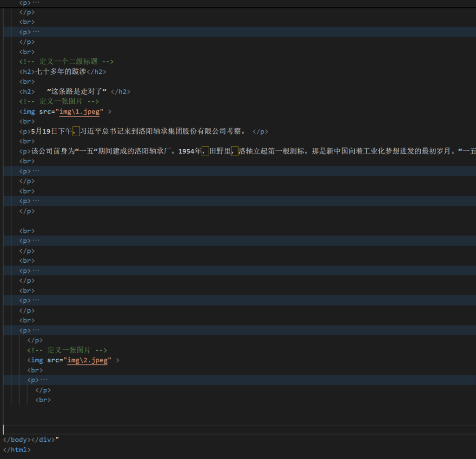Click the src attribute before img\1.jpeg
The image size is (476, 459).
[x=45, y=112]
